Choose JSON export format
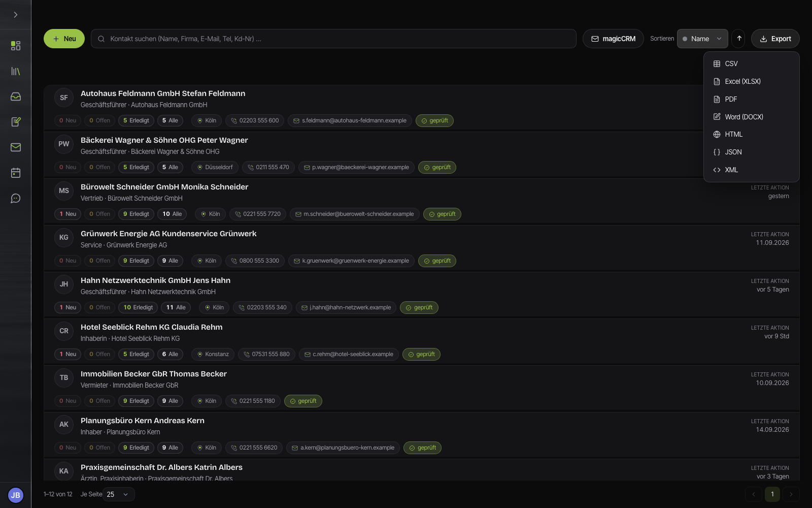The height and width of the screenshot is (508, 812). pos(751,152)
